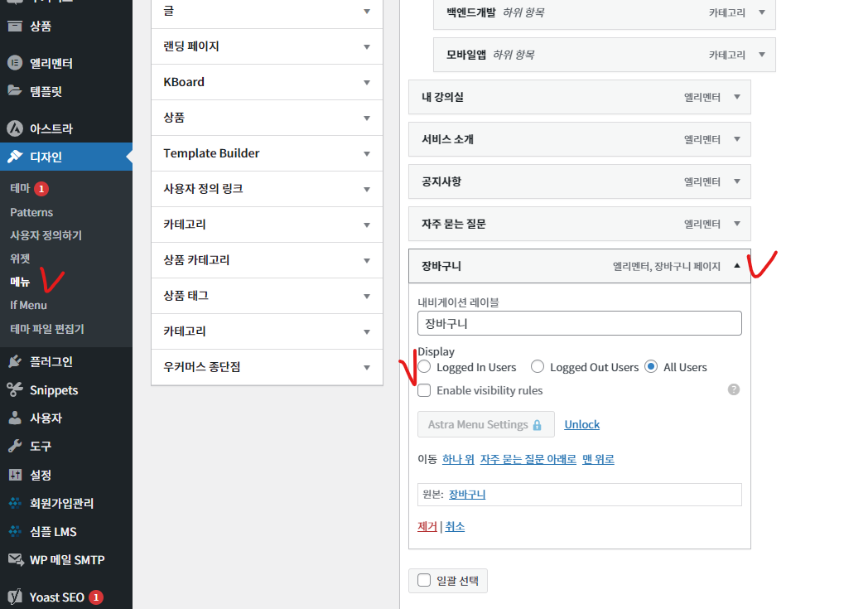Screen dimensions: 868x609
Task: Click the 심플 LMS sidebar icon
Action: (15, 531)
